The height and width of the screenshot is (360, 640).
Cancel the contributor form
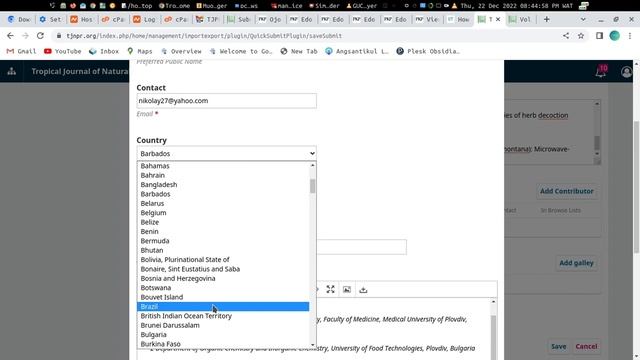click(x=586, y=346)
